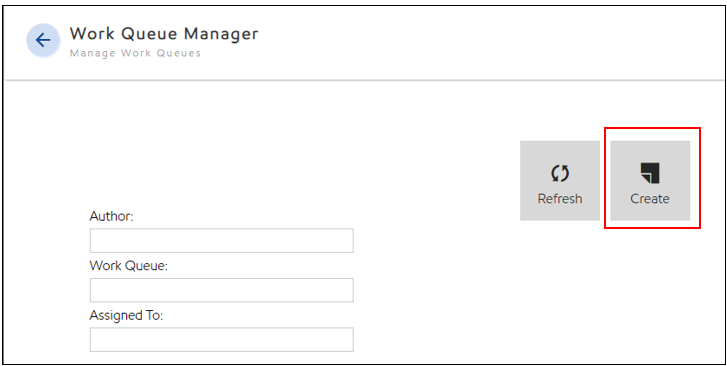Click the Work Queue Manager title

(x=164, y=33)
